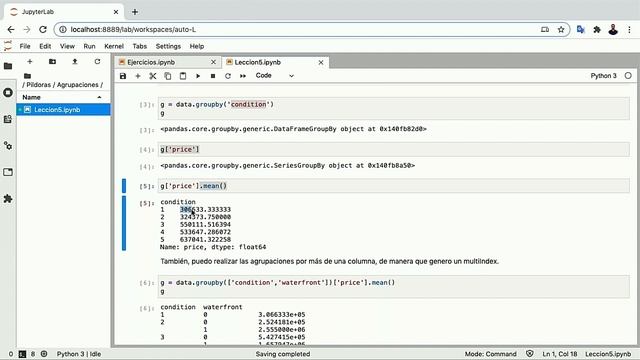Click the Python 3 | Idle status

pyautogui.click(x=79, y=354)
